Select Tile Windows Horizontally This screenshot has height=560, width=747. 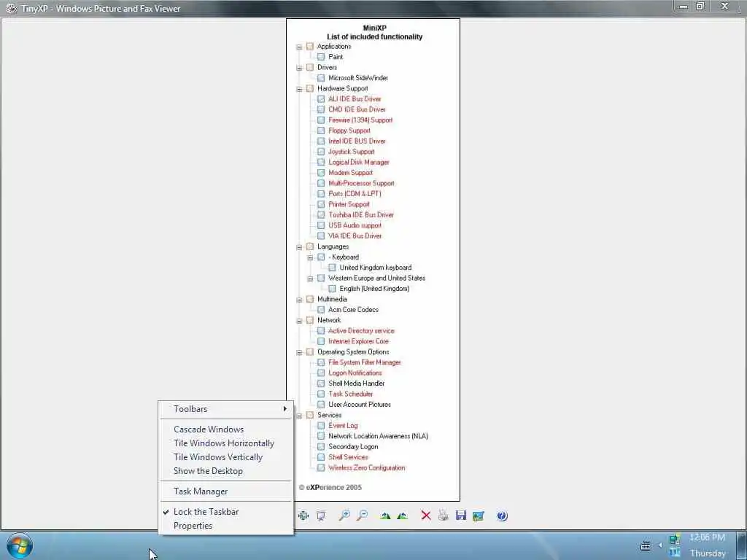pos(226,443)
